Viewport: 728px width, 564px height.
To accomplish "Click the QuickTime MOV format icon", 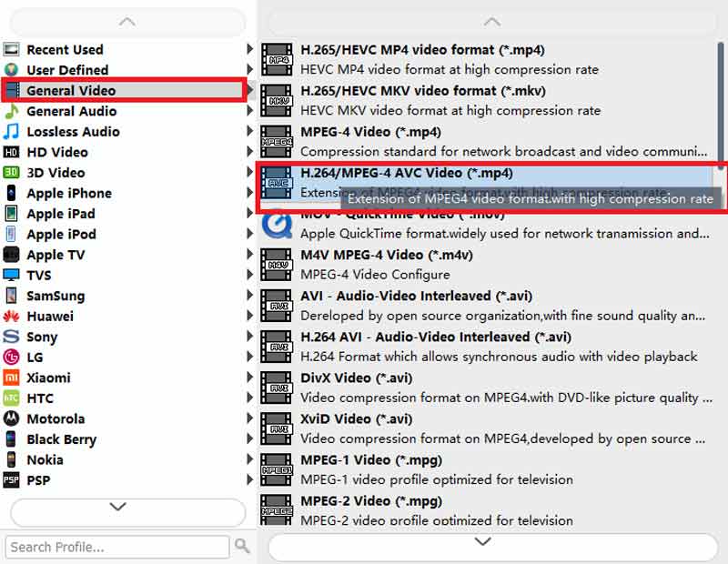I will pos(277,224).
